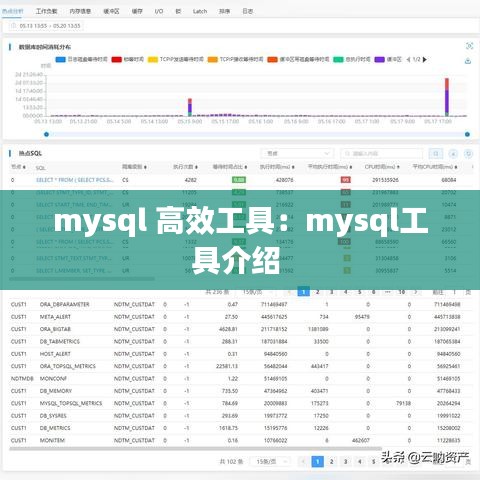Go to page 2 in 102-record pagination
Image resolution: width=480 pixels, height=480 pixels.
(x=331, y=462)
